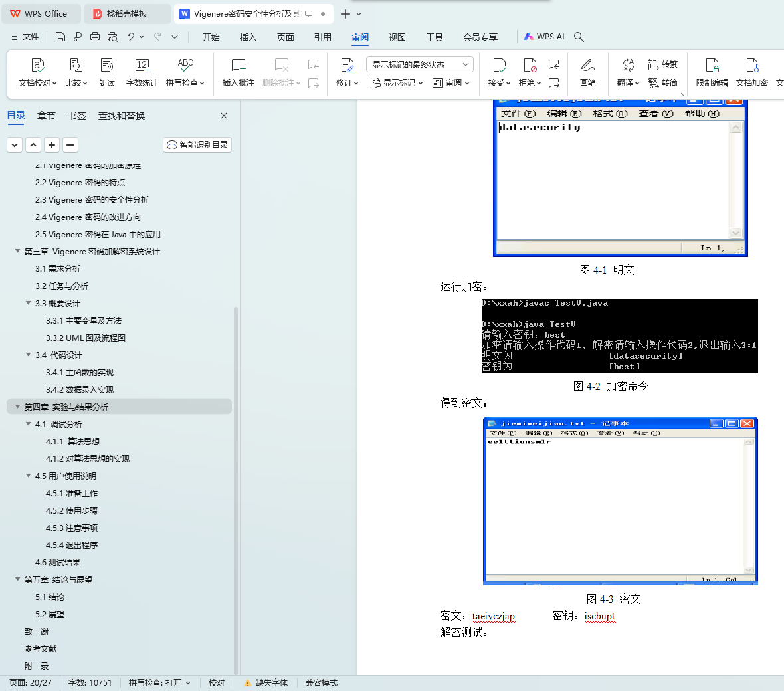784x691 pixels.
Task: Switch to the 页面 ribbon tab
Action: (286, 37)
